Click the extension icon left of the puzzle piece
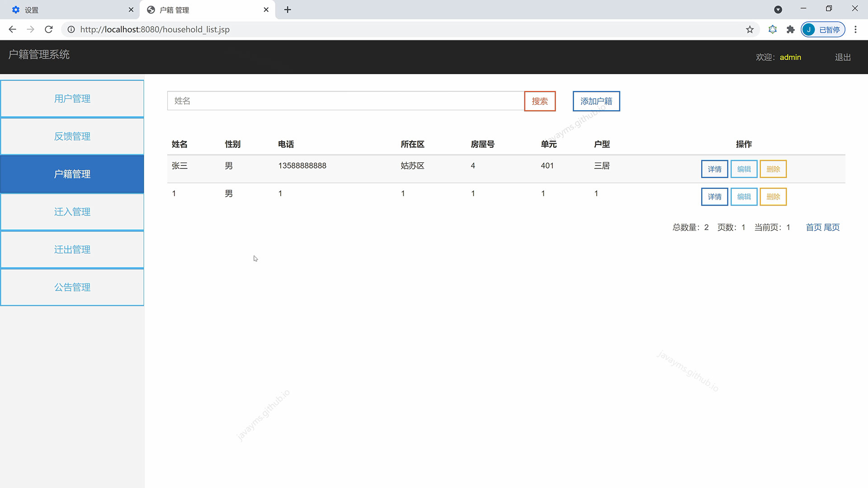Viewport: 868px width, 488px height. click(x=773, y=29)
